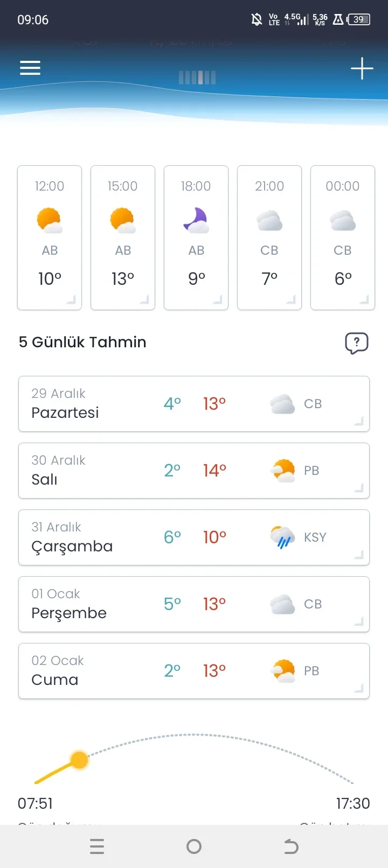Tap the plus icon to add location
This screenshot has width=388, height=868.
coord(362,68)
